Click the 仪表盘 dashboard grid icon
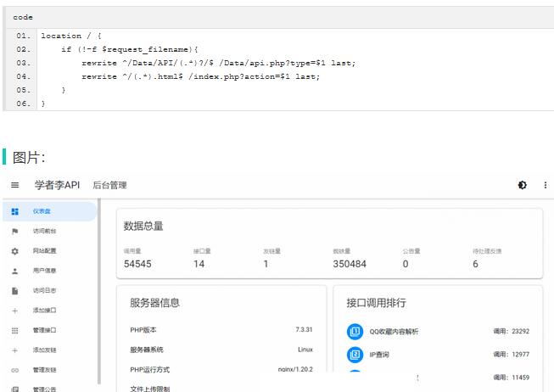 point(14,211)
